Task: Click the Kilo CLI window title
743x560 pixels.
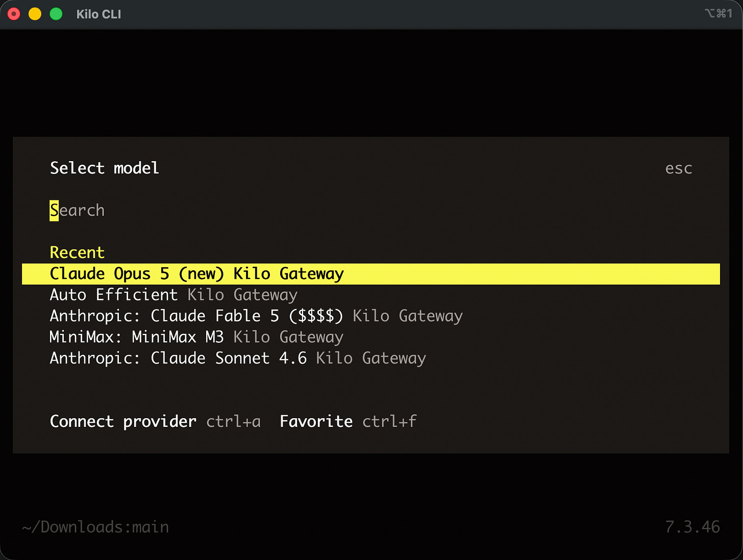Action: click(98, 14)
